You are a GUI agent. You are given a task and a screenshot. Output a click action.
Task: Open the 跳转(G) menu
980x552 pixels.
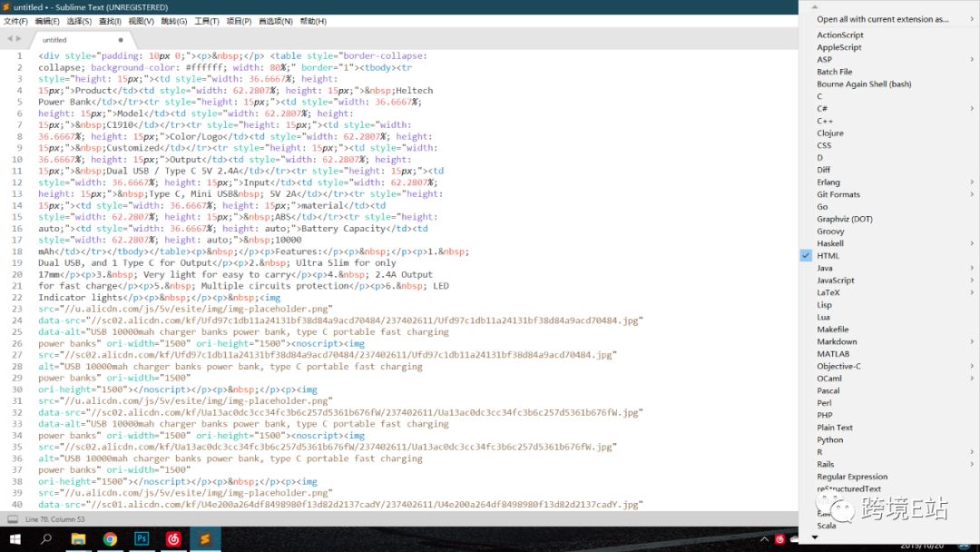pos(173,21)
